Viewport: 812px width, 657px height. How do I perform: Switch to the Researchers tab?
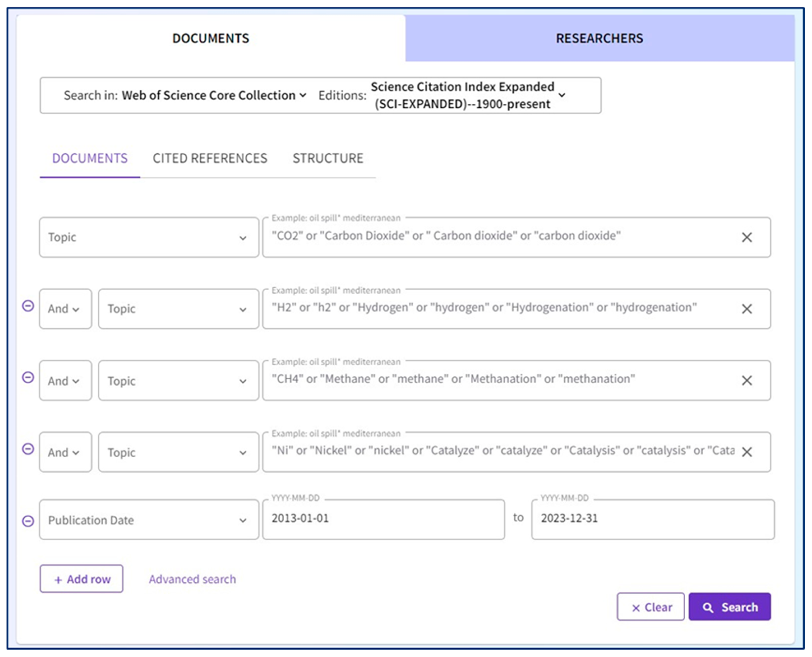pyautogui.click(x=599, y=38)
